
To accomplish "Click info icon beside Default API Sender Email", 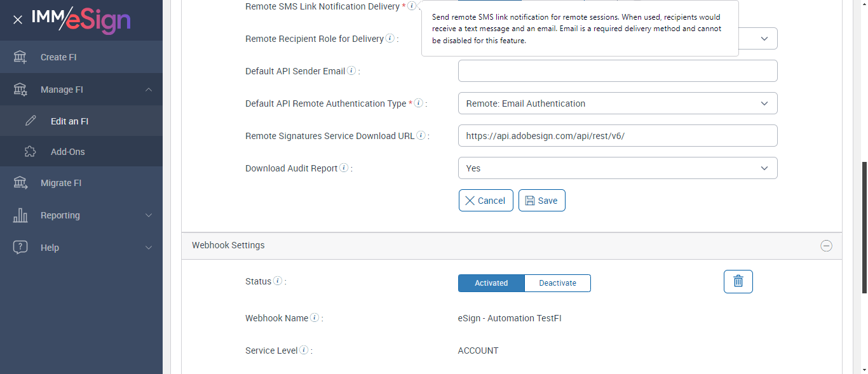I will [351, 71].
